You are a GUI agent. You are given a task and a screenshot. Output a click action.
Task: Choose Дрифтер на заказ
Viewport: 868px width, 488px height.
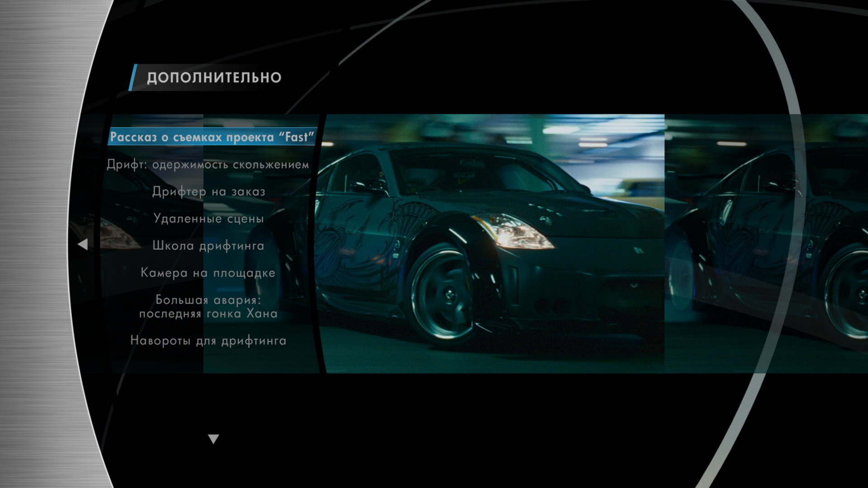[x=208, y=192]
